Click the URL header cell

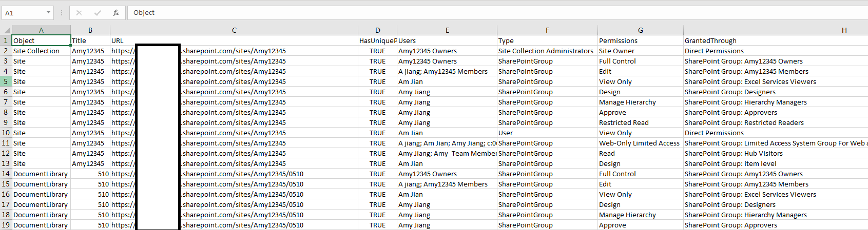pos(234,40)
